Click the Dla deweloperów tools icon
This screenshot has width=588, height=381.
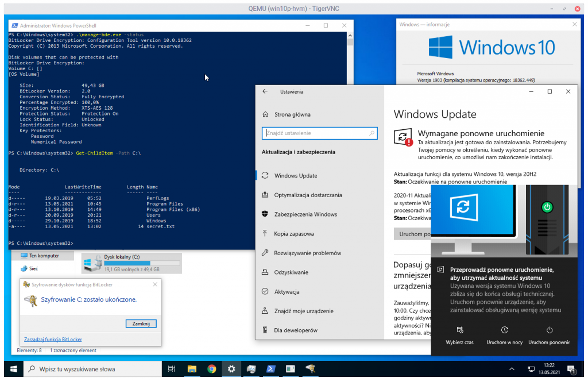point(265,330)
